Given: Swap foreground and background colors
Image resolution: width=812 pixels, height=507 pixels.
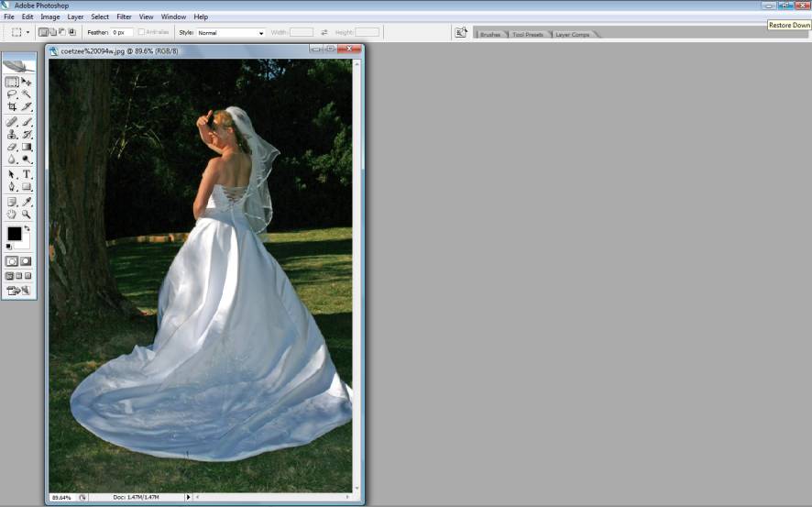Looking at the screenshot, I should (27, 228).
